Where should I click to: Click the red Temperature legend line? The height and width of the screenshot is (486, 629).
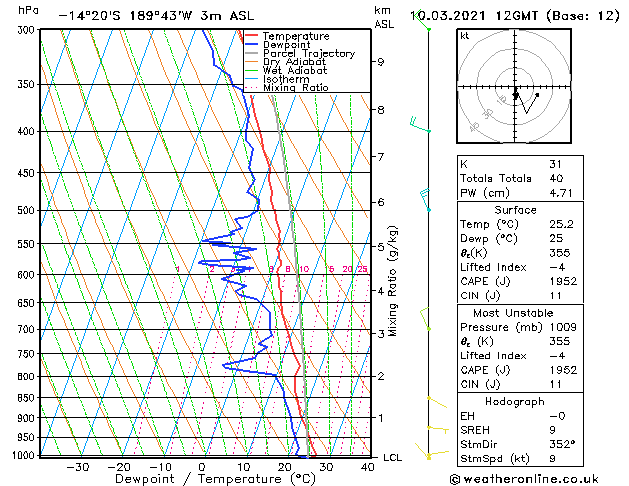coord(252,36)
